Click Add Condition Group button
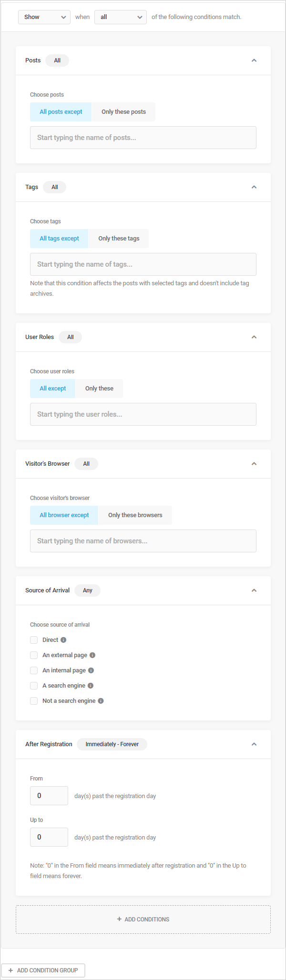This screenshot has height=980, width=286. pos(43,970)
